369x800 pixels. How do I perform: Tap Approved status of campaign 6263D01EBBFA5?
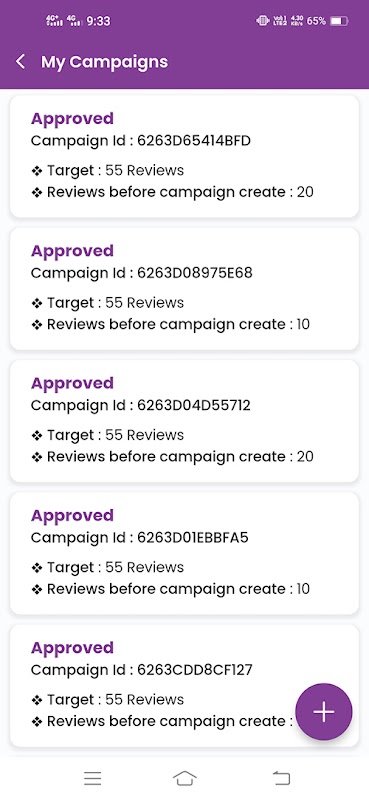pos(72,516)
